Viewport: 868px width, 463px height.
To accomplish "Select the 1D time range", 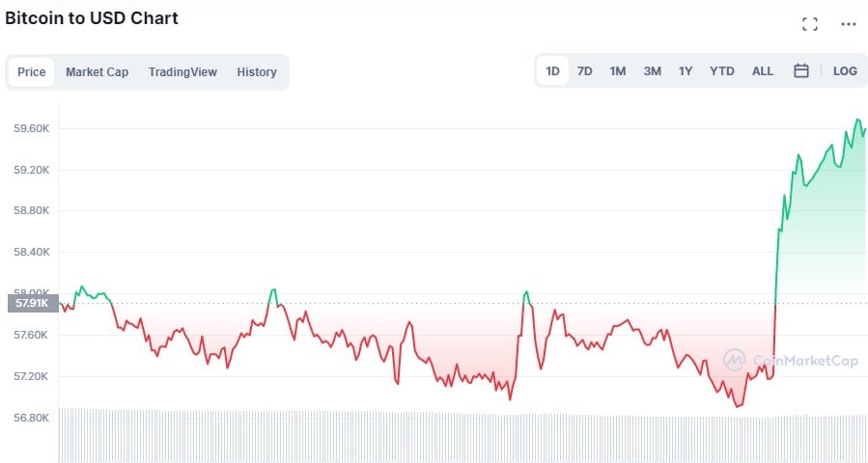I will pyautogui.click(x=553, y=71).
